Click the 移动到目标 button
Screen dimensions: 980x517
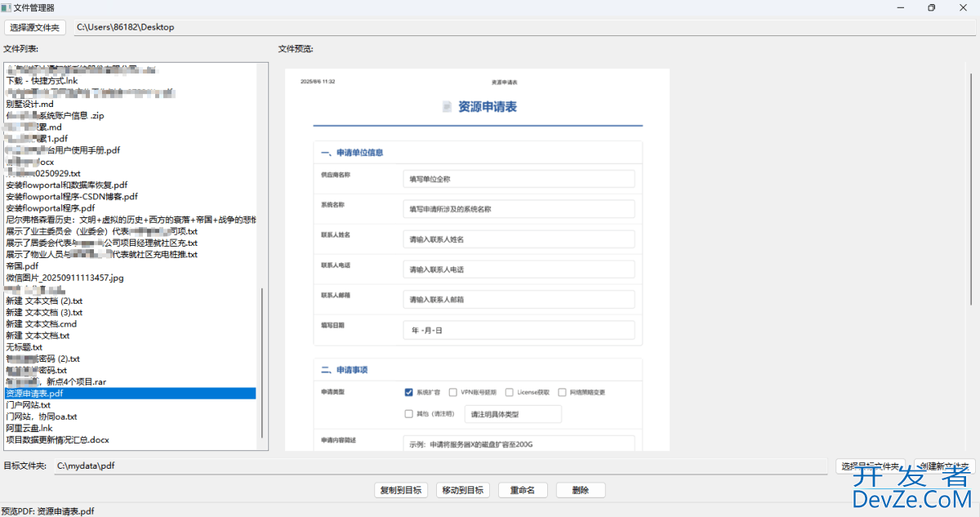click(x=464, y=490)
